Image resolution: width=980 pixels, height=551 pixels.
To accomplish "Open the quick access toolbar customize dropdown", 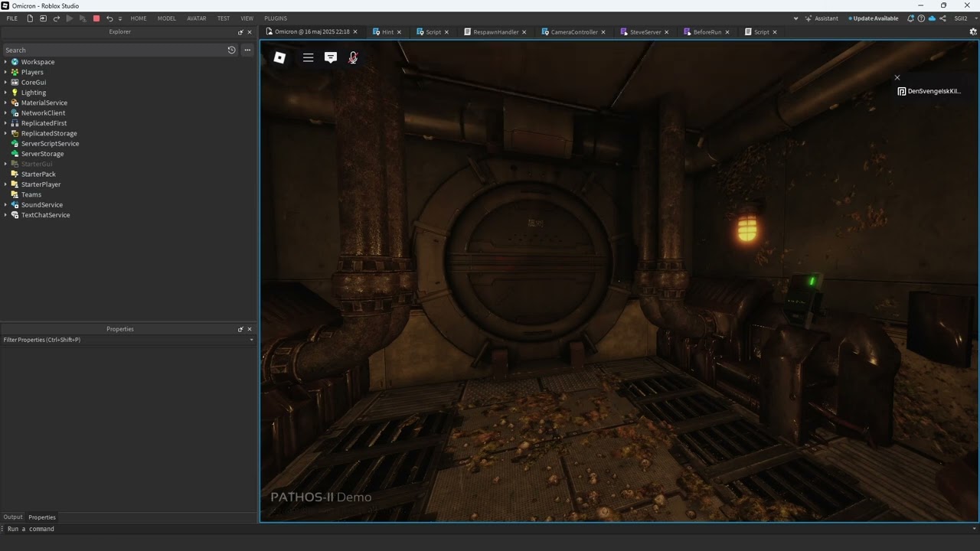I will (x=120, y=18).
